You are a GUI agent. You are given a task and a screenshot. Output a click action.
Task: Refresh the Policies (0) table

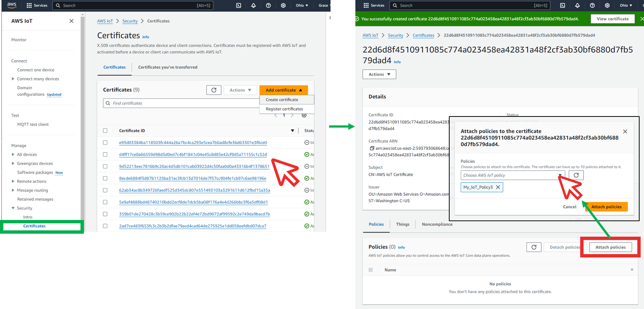point(534,247)
